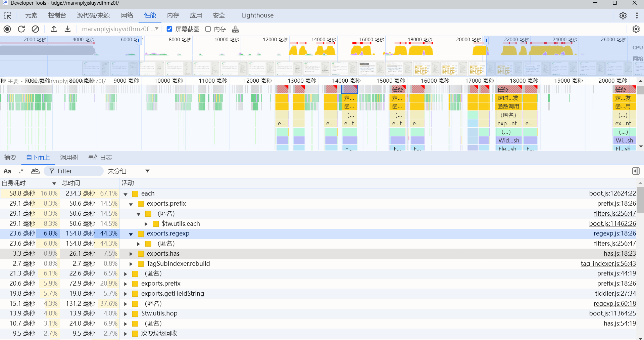Open performance capture settings gear
The height and width of the screenshot is (340, 644).
click(636, 29)
